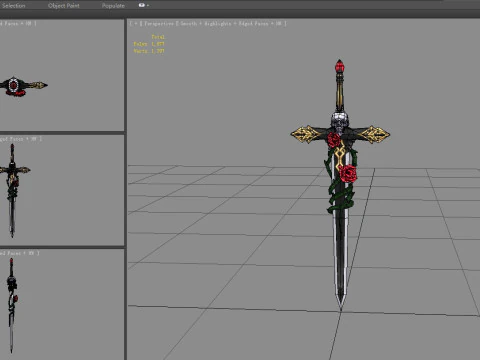Click the sword in the middle-left viewport
Screen dimensions: 480x360
tap(13, 190)
